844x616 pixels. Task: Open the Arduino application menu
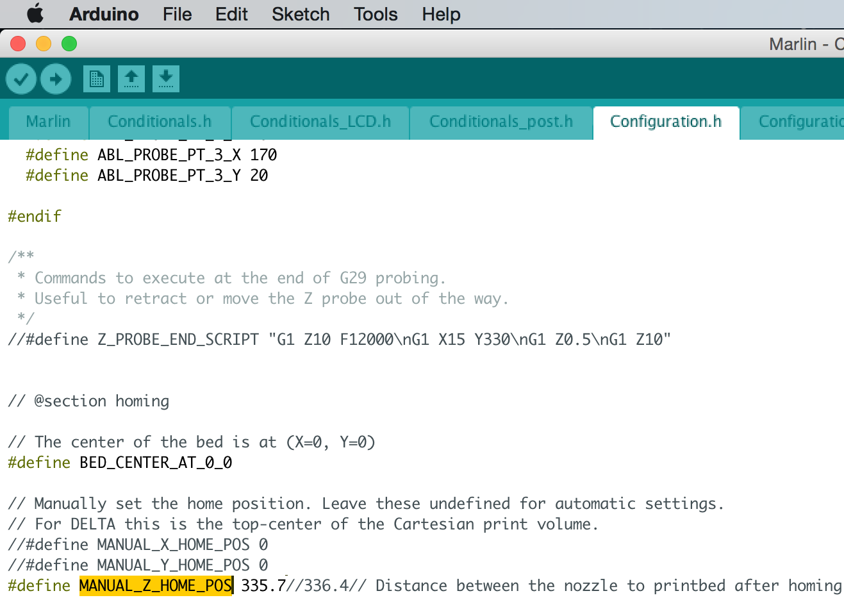click(104, 14)
